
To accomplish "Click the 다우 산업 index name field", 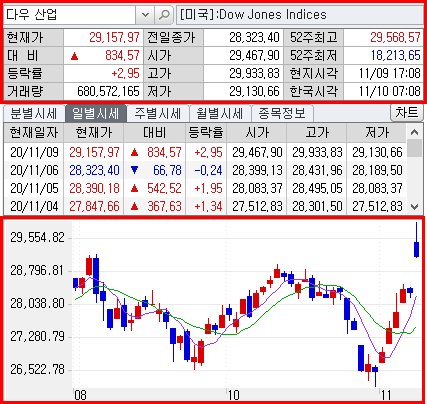I will pos(70,15).
